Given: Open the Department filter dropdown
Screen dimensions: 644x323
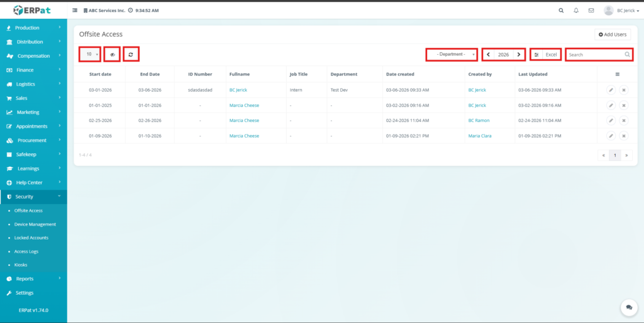Looking at the screenshot, I should (x=452, y=55).
